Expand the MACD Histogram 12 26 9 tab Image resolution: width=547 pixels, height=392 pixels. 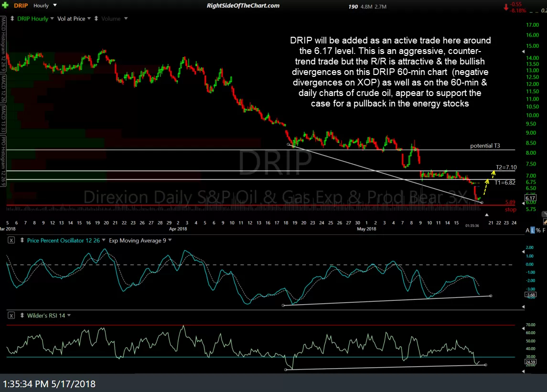(3, 44)
